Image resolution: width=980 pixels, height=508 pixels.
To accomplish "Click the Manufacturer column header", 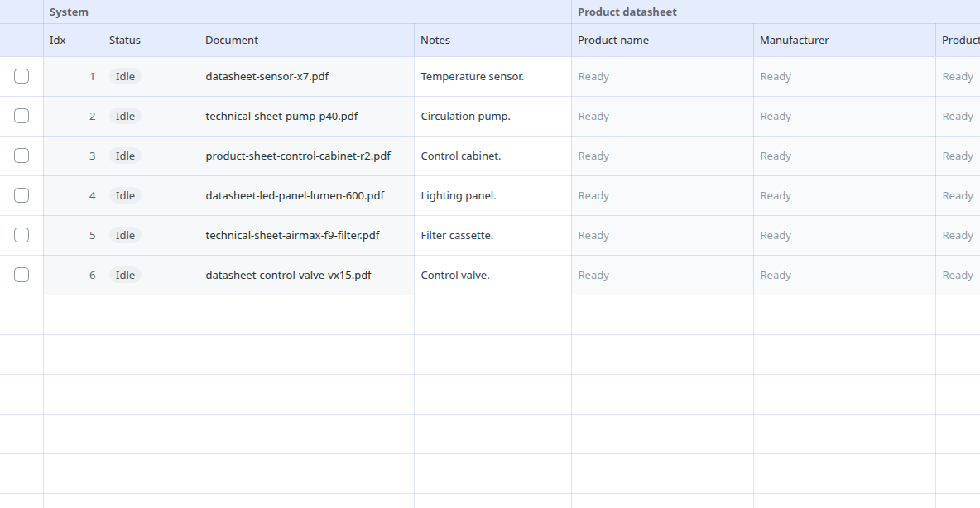I will tap(844, 40).
